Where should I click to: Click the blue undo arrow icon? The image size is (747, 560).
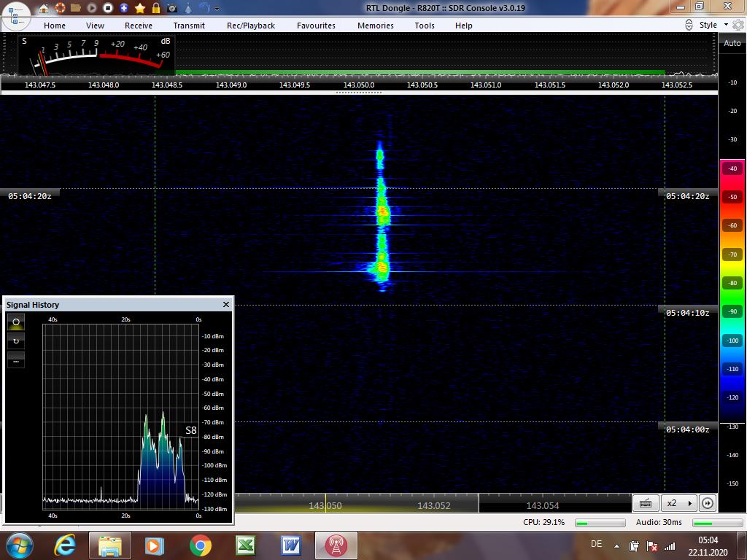(x=204, y=8)
